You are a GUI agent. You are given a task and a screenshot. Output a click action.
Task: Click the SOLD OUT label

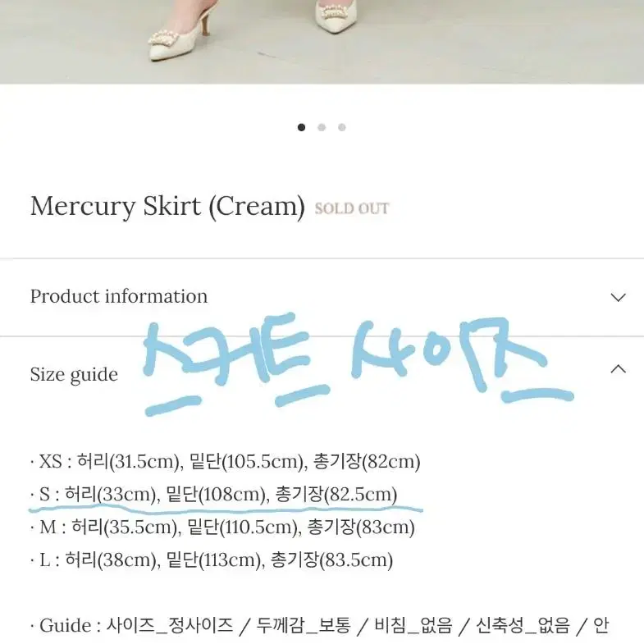(x=352, y=208)
